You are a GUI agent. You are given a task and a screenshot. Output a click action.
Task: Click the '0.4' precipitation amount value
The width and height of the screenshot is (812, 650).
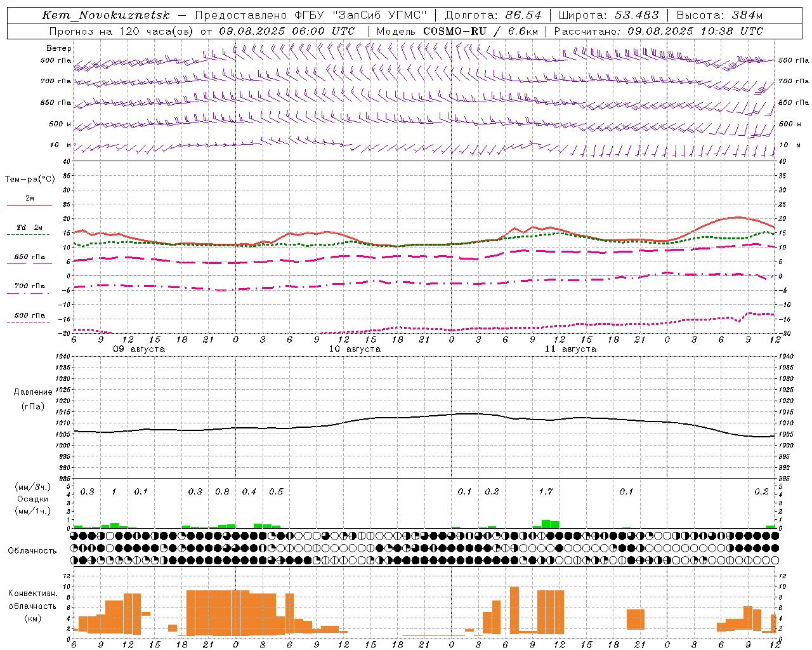pos(249,492)
